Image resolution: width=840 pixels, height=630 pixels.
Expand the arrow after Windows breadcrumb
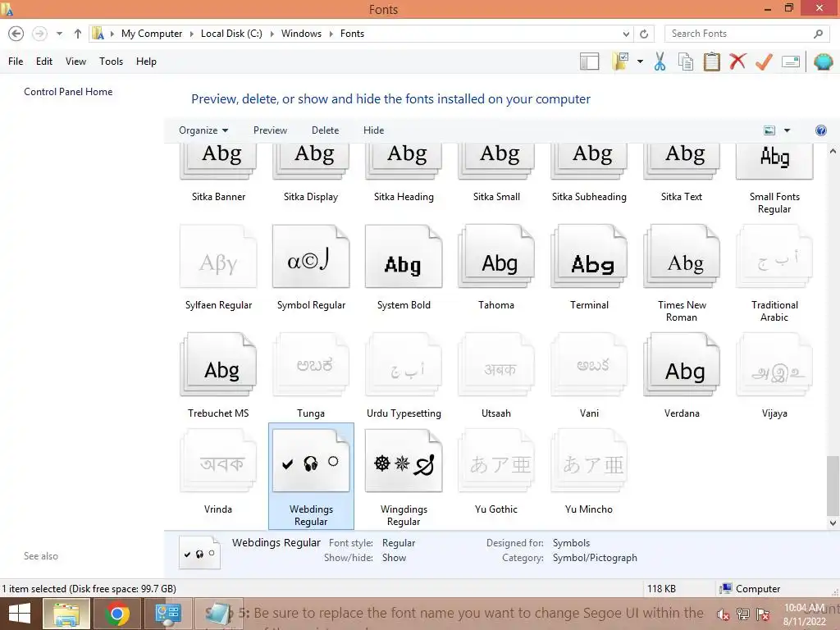(331, 34)
